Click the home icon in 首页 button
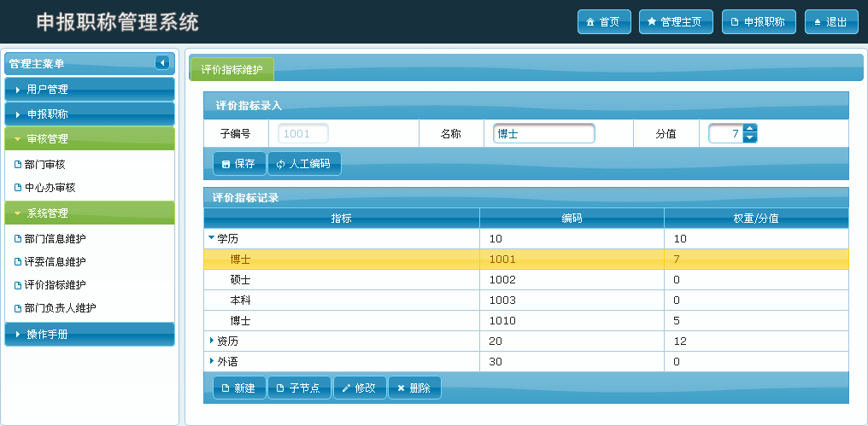This screenshot has width=868, height=426. 590,23
